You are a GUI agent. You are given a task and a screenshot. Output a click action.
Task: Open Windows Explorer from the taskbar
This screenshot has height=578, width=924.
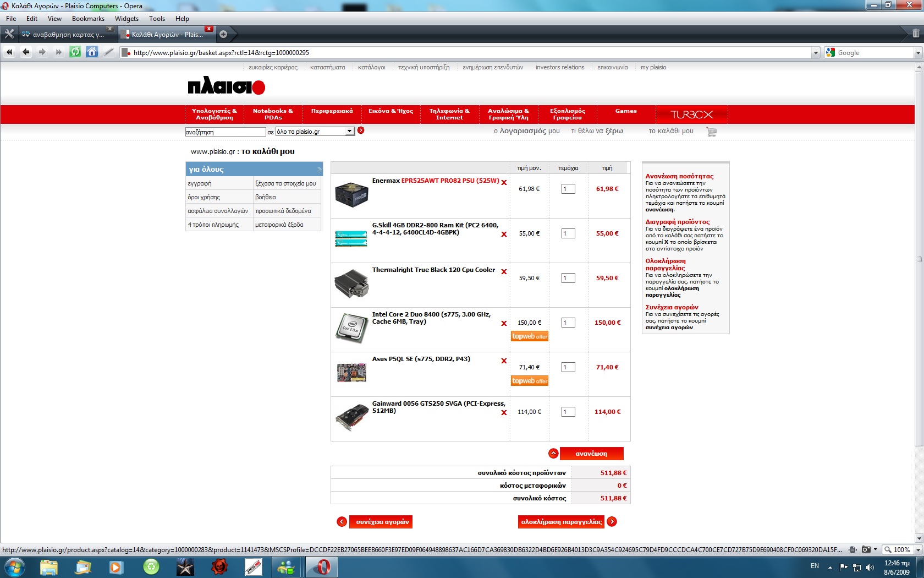coord(49,567)
